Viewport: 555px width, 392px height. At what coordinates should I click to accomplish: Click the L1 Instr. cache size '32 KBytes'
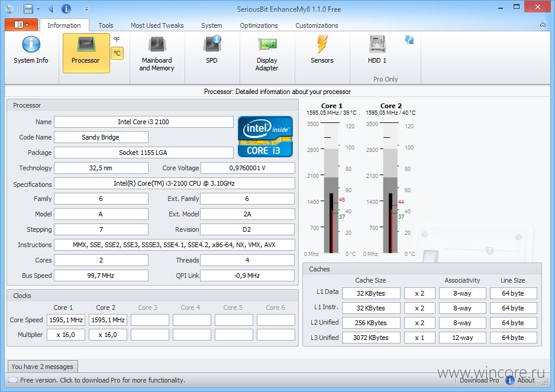coord(371,308)
